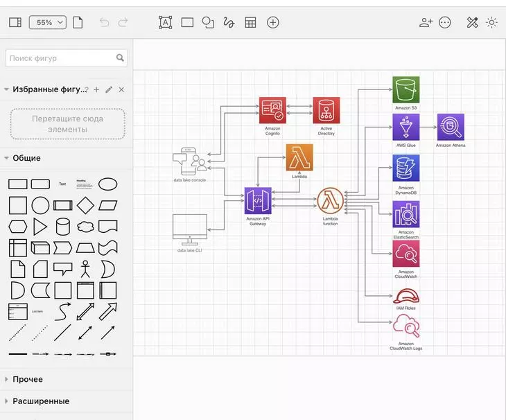Expand the Расширенные section
Screen dimensions: 506x420
(x=7, y=401)
